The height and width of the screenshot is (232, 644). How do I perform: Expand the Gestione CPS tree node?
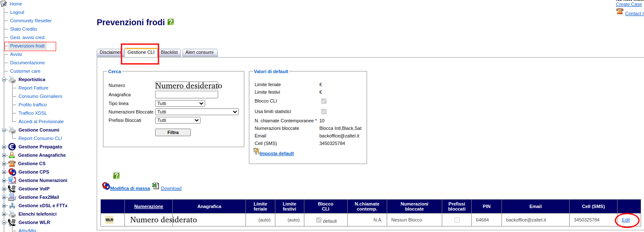pos(4,172)
